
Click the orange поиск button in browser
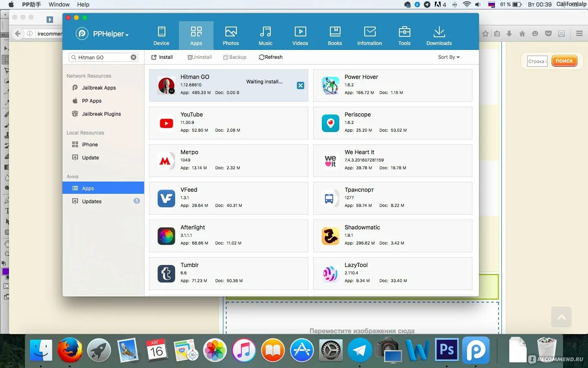[564, 61]
